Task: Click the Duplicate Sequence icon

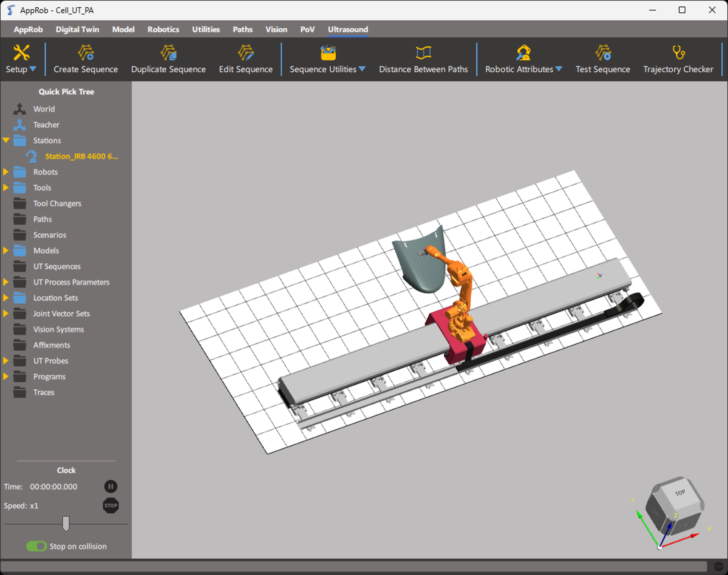Action: coord(168,53)
